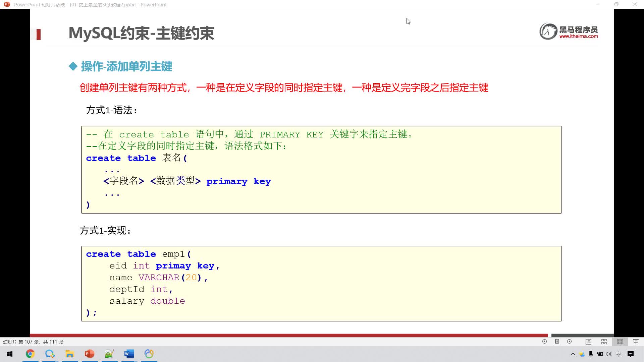Click the label 方式1-实现
Image resolution: width=644 pixels, height=362 pixels.
[105, 230]
